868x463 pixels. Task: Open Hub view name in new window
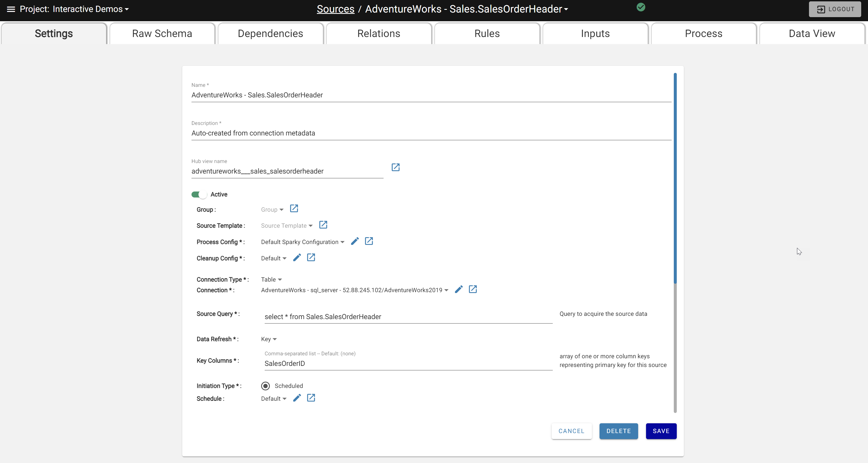click(395, 168)
